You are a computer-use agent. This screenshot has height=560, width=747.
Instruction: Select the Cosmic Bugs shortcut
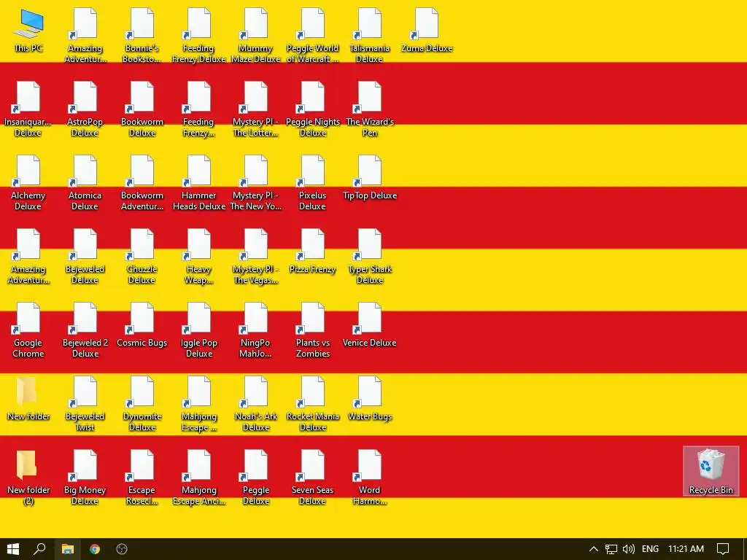coord(142,326)
